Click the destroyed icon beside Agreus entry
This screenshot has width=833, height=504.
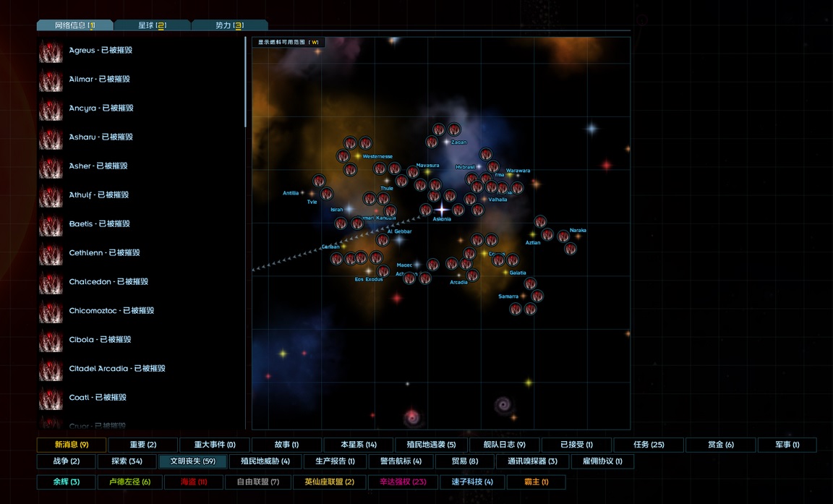51,51
